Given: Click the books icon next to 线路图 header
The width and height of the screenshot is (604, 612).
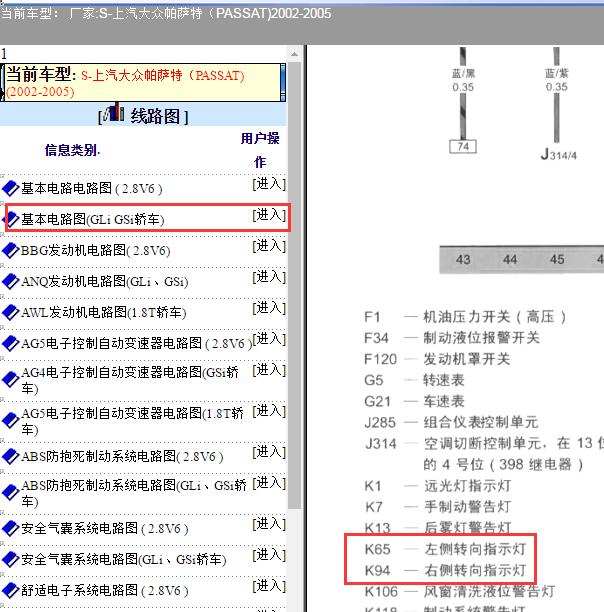Looking at the screenshot, I should tap(114, 112).
